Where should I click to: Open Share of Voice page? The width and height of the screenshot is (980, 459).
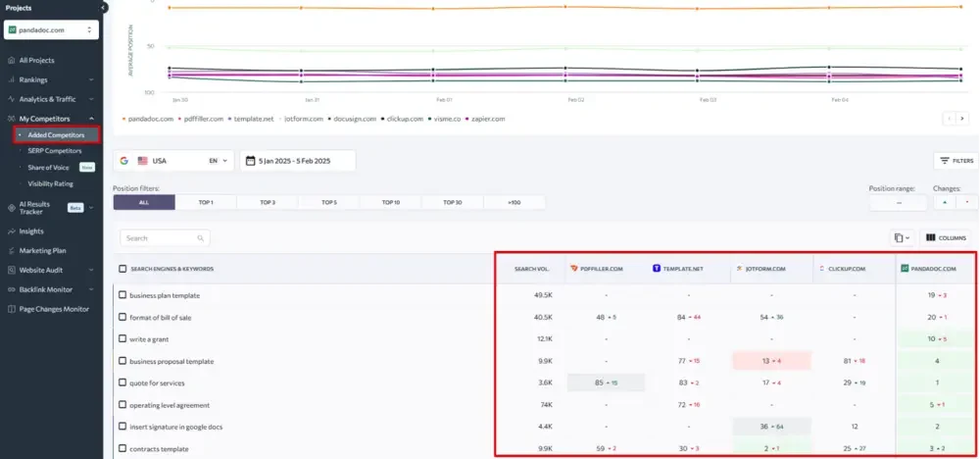pos(48,168)
